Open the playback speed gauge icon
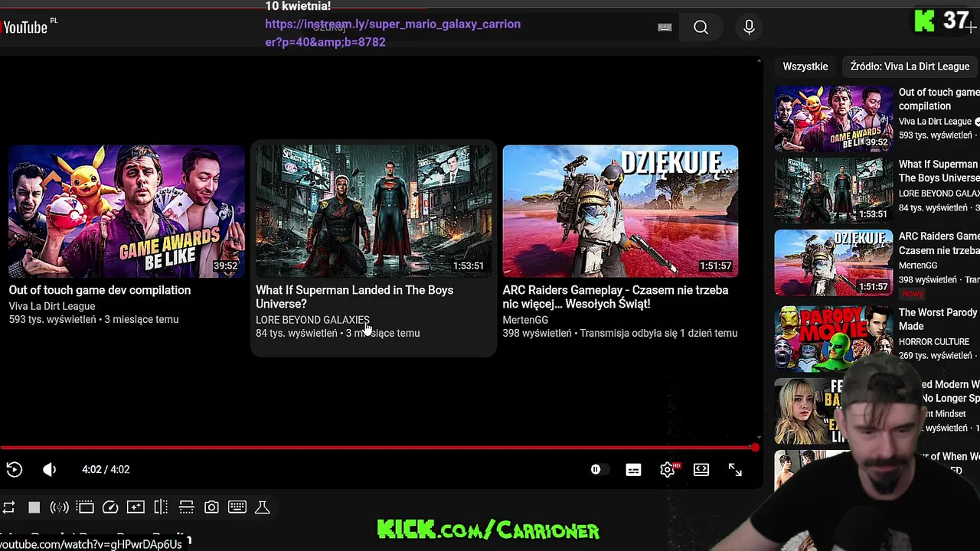980x551 pixels. pos(110,507)
